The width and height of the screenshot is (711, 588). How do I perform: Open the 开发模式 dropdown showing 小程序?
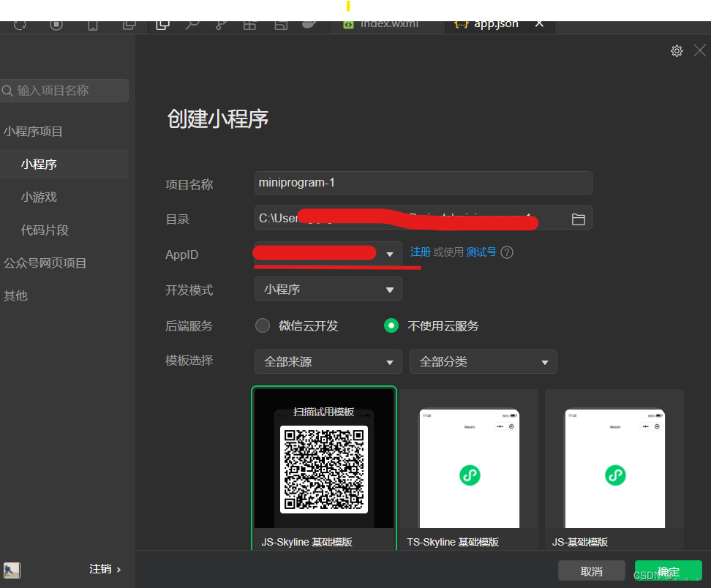(328, 289)
